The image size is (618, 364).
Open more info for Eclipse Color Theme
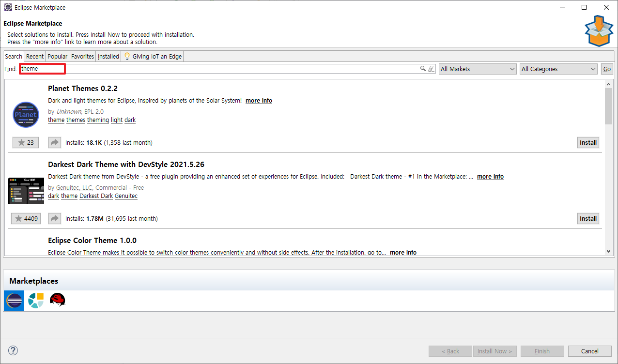(403, 253)
